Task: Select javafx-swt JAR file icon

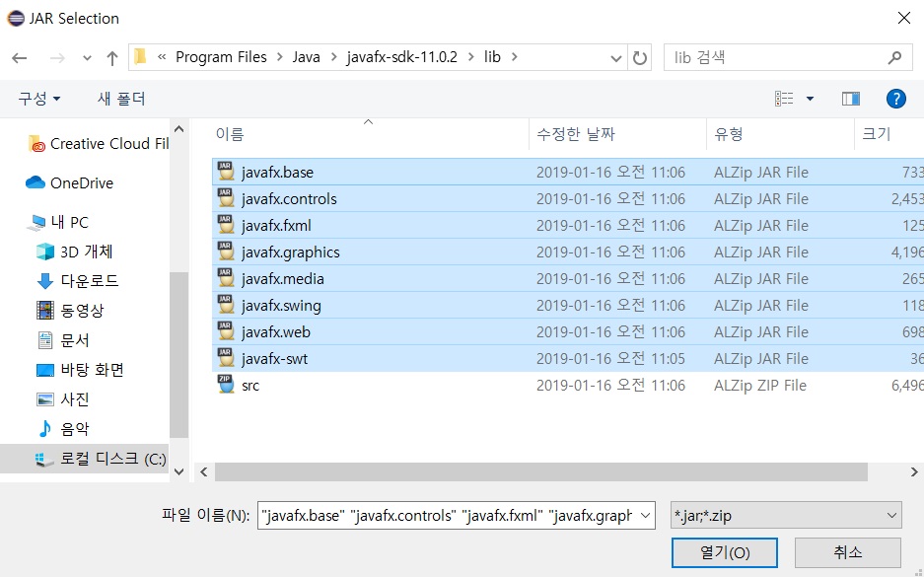Action: [226, 358]
